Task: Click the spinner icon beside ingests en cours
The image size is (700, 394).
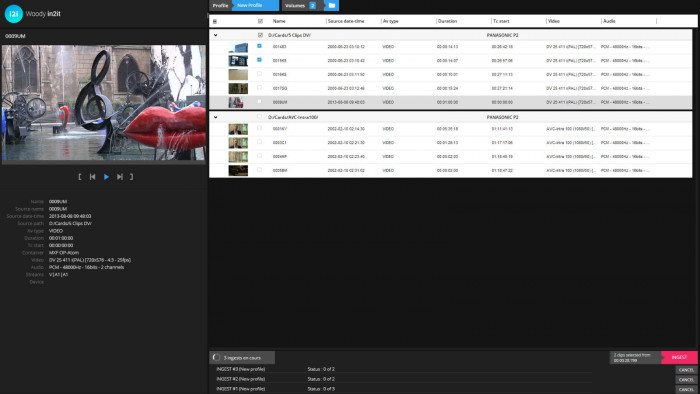Action: click(217, 357)
